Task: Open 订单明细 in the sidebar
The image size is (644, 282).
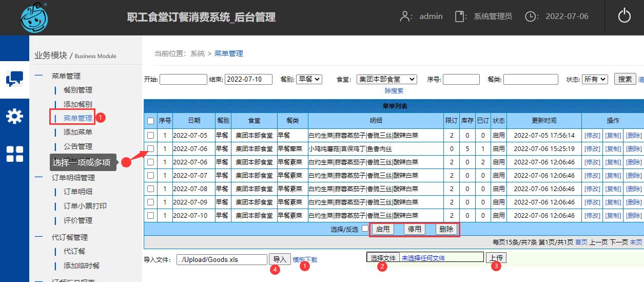Action: coord(78,192)
